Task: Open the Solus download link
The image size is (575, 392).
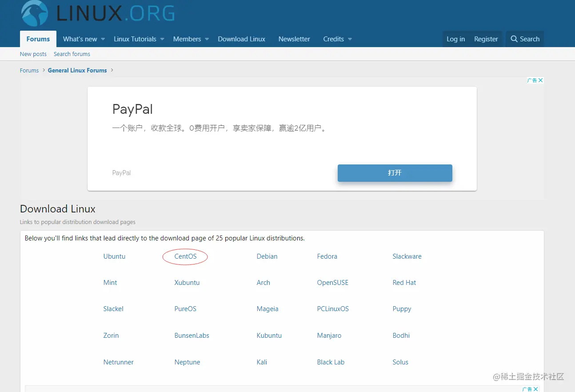Action: [400, 362]
